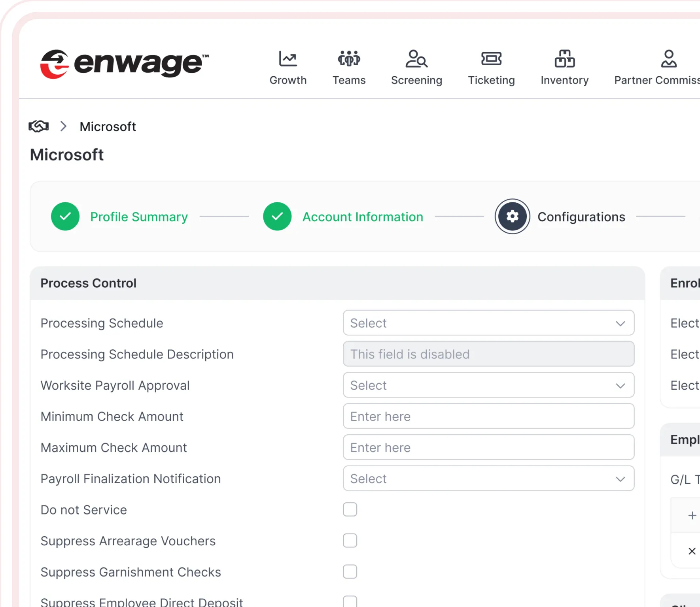Viewport: 700px width, 607px height.
Task: Click the Configurations gear step icon
Action: (x=512, y=217)
